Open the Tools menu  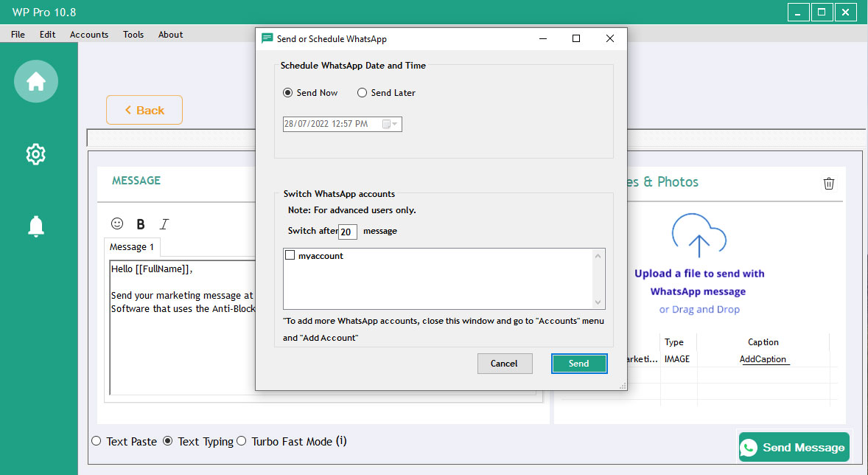pos(133,35)
